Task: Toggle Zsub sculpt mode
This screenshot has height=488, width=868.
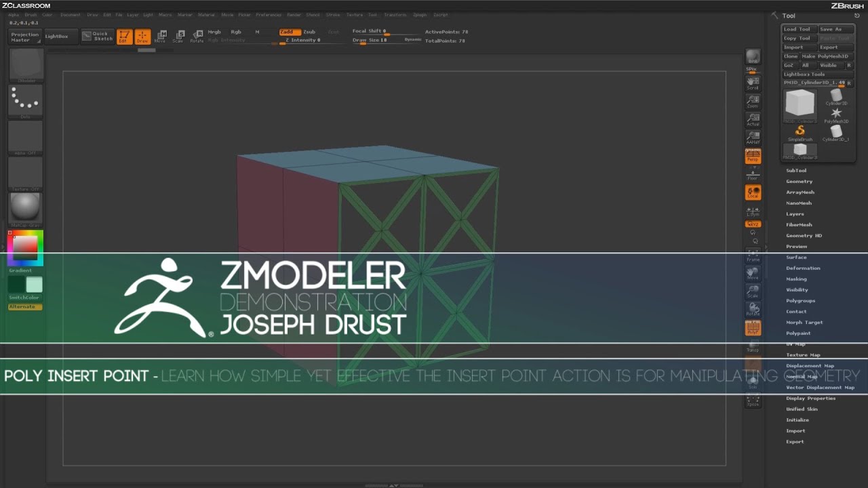Action: click(309, 32)
